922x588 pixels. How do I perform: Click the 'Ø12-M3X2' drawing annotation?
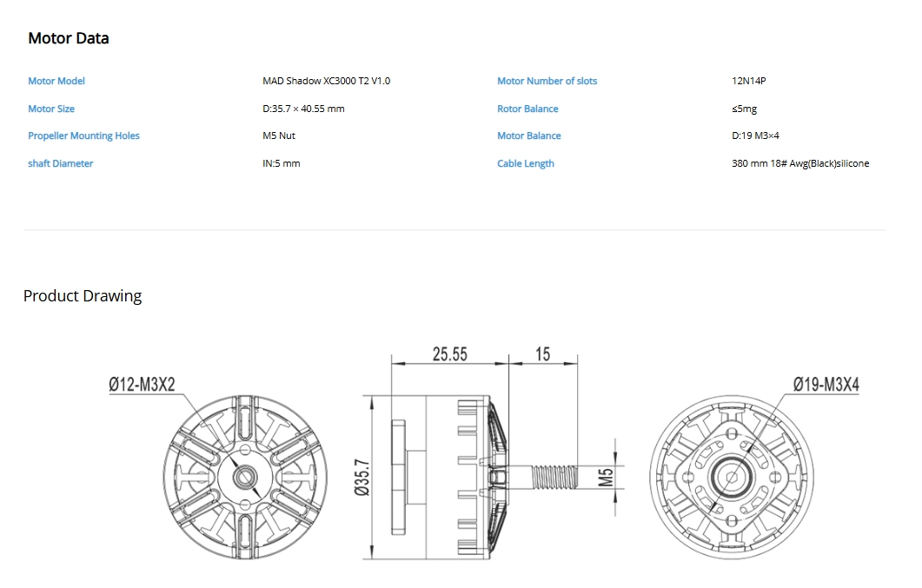pyautogui.click(x=143, y=385)
